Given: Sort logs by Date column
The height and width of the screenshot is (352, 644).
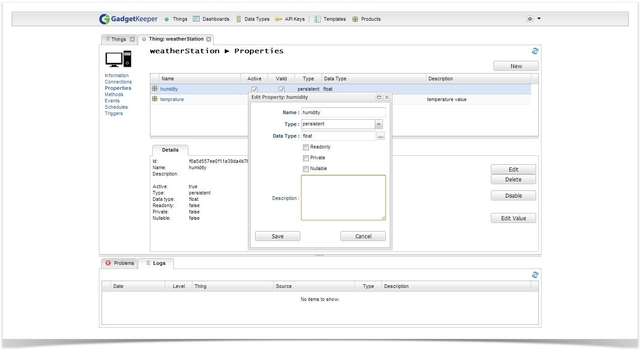Looking at the screenshot, I should [x=137, y=286].
